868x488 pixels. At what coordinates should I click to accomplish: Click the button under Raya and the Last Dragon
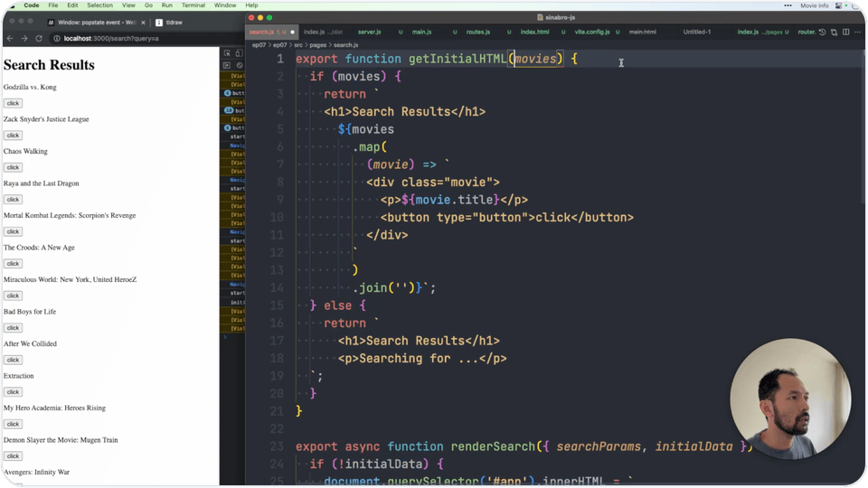tap(13, 199)
